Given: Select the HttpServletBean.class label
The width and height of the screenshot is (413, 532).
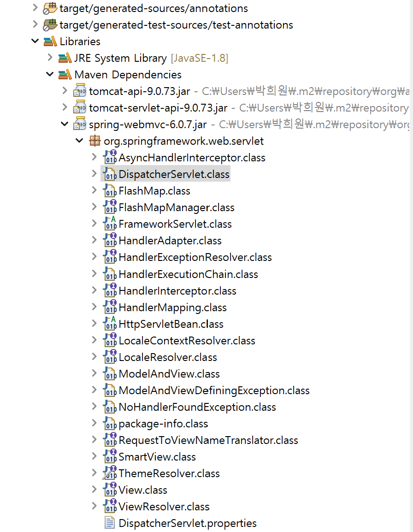Looking at the screenshot, I should coord(171,325).
